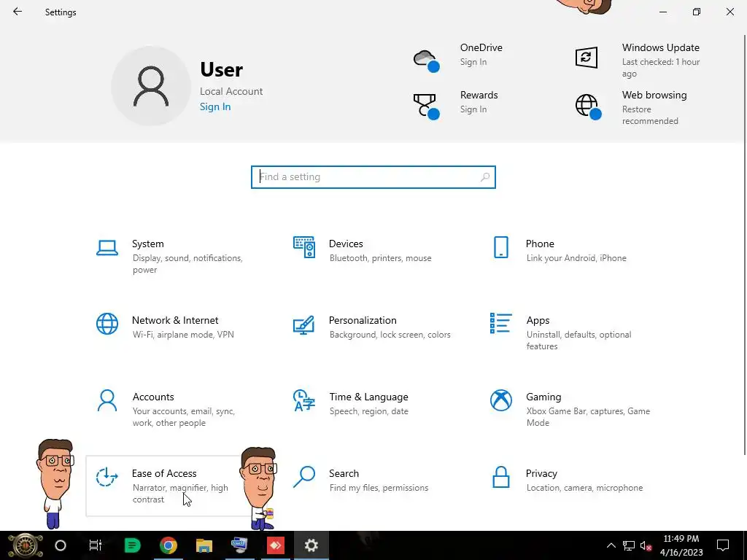Open the green chat app in taskbar
The height and width of the screenshot is (560, 747).
point(133,545)
